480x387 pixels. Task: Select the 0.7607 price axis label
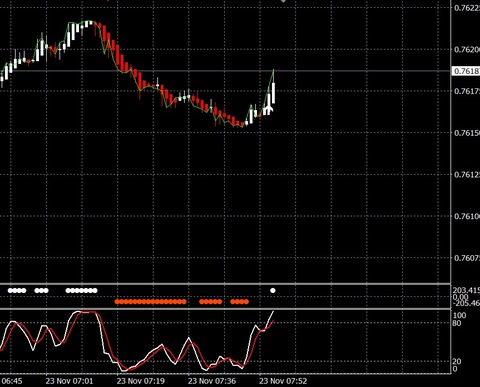[467, 258]
